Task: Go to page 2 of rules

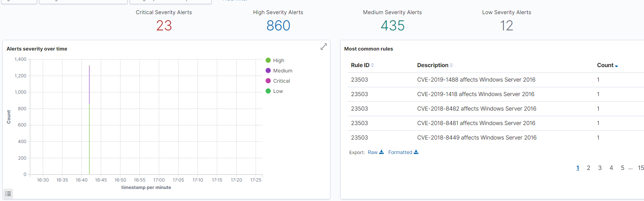Action: tap(588, 168)
